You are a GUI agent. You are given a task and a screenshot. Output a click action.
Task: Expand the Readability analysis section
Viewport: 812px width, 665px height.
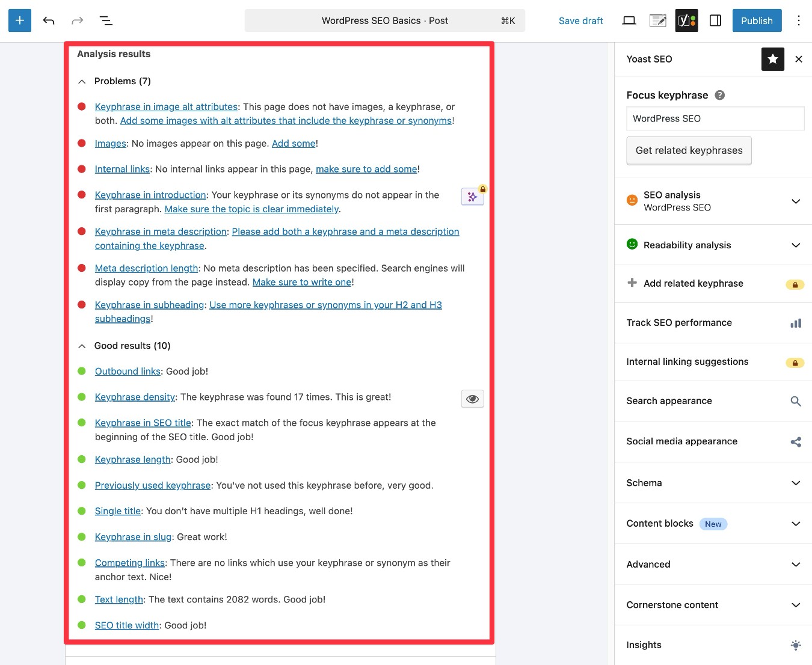coord(795,245)
